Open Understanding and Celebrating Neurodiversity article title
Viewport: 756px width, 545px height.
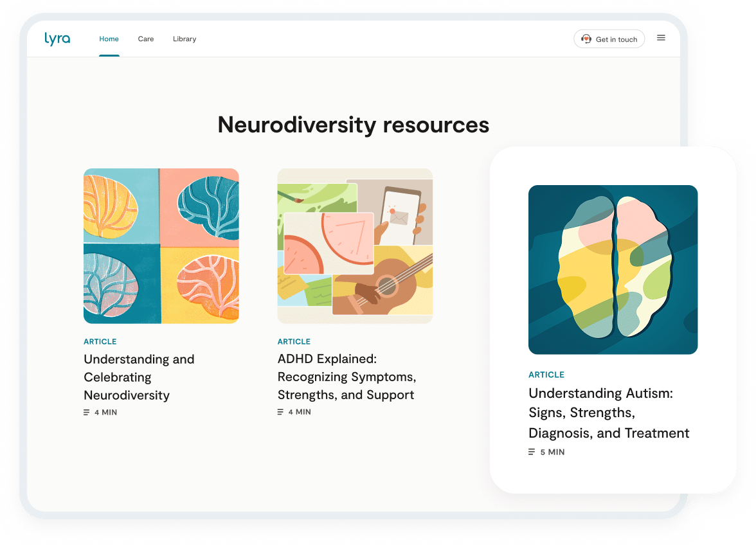[x=139, y=377]
